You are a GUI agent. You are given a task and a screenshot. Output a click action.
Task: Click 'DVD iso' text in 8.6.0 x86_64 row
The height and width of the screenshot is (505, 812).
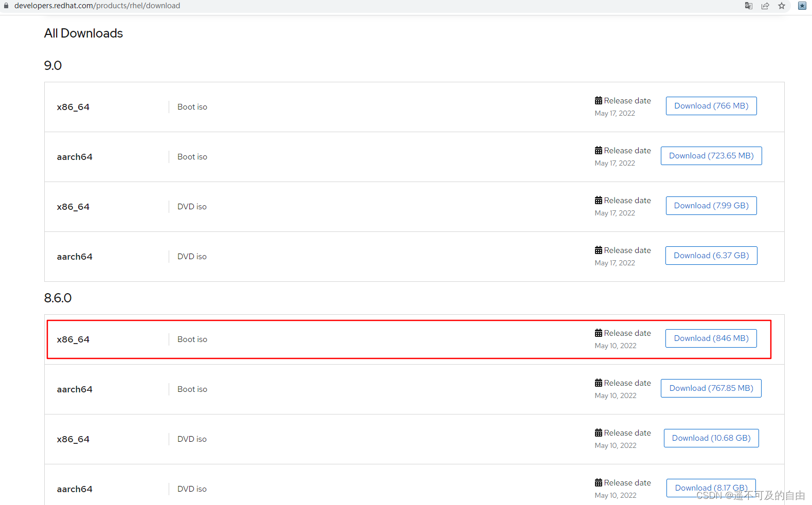(192, 439)
